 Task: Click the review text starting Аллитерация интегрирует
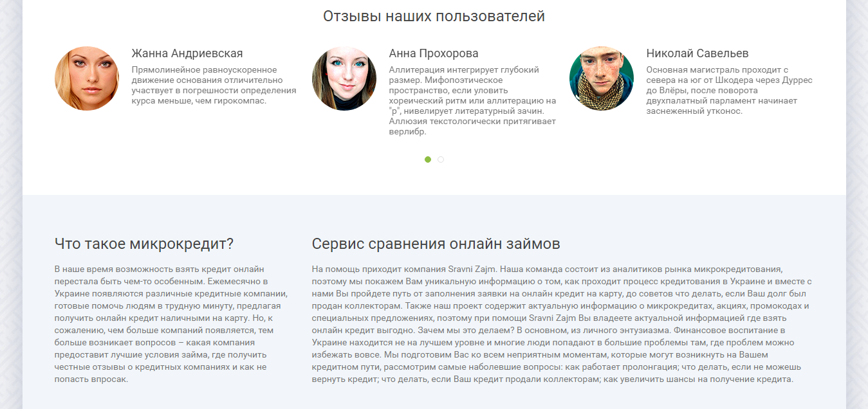[473, 101]
